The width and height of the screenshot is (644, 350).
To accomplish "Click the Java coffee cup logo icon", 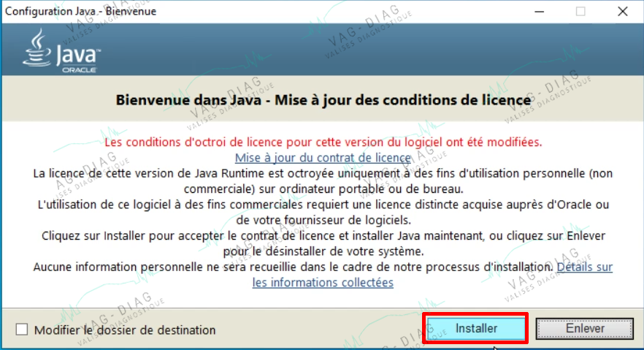I will [x=37, y=47].
